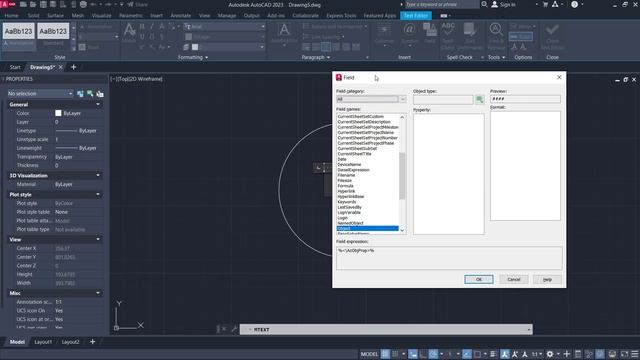Click the Symbol @ icon in Insert panel

point(409,30)
